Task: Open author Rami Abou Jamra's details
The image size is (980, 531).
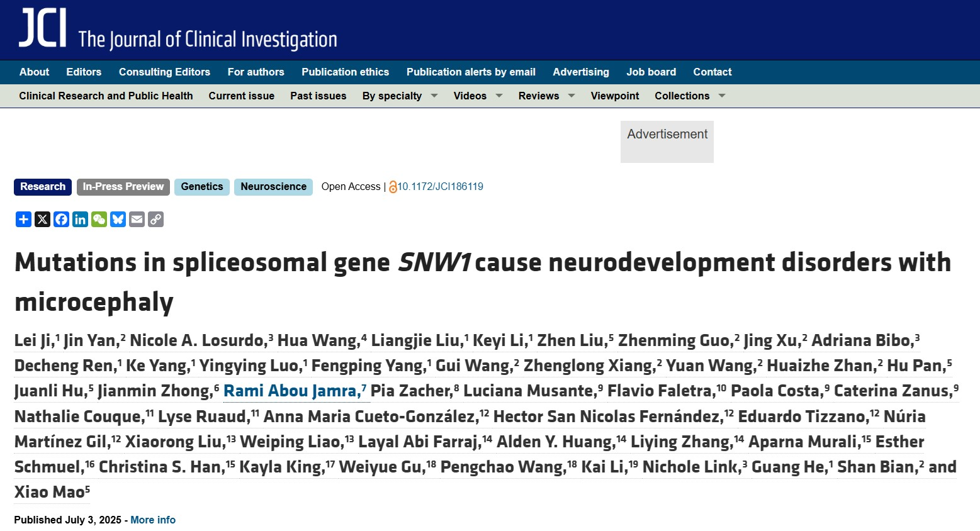Action: pyautogui.click(x=294, y=391)
